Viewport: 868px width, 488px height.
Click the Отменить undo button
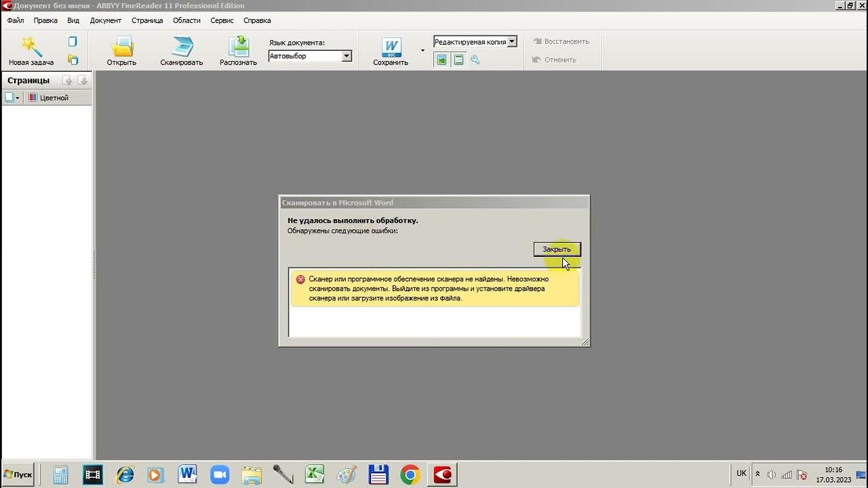(554, 60)
